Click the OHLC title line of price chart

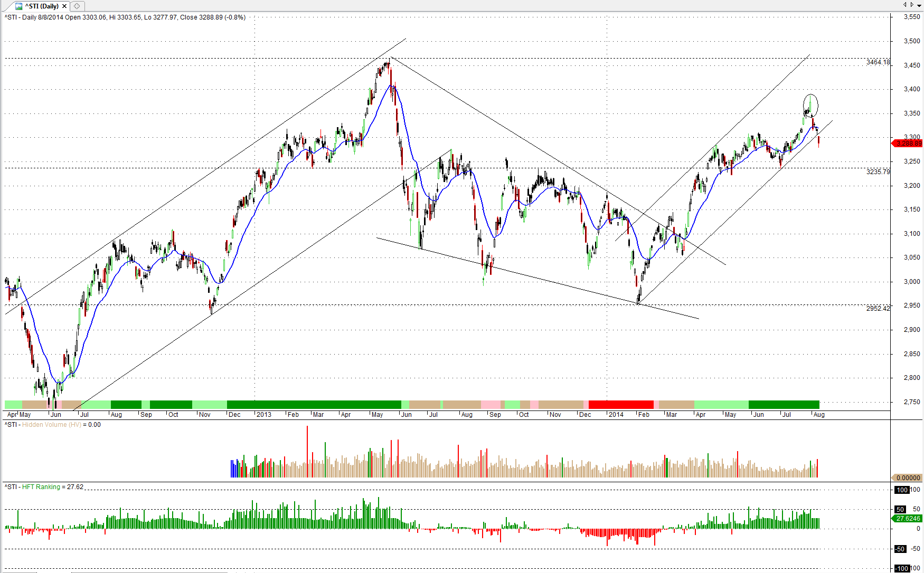(125, 17)
